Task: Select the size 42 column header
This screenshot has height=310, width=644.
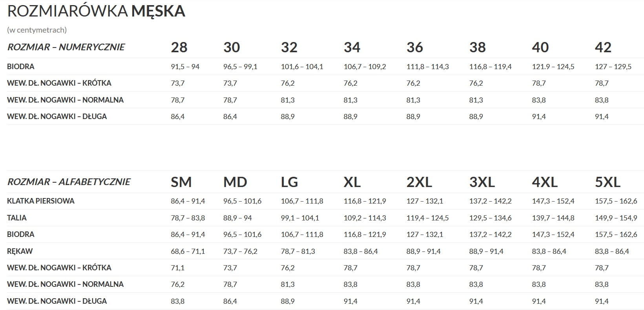Action: (603, 48)
